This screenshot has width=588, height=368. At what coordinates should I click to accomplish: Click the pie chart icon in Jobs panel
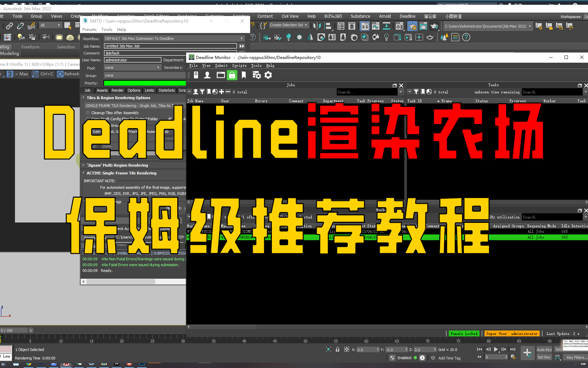click(x=215, y=92)
